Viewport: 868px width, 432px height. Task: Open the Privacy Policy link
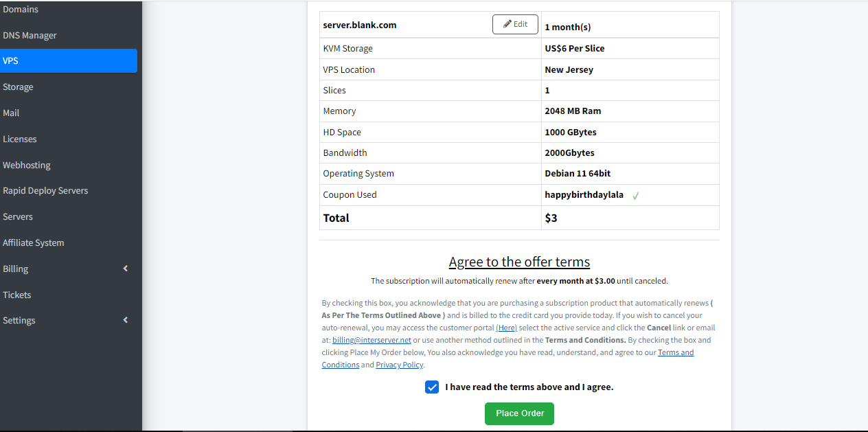coord(399,365)
